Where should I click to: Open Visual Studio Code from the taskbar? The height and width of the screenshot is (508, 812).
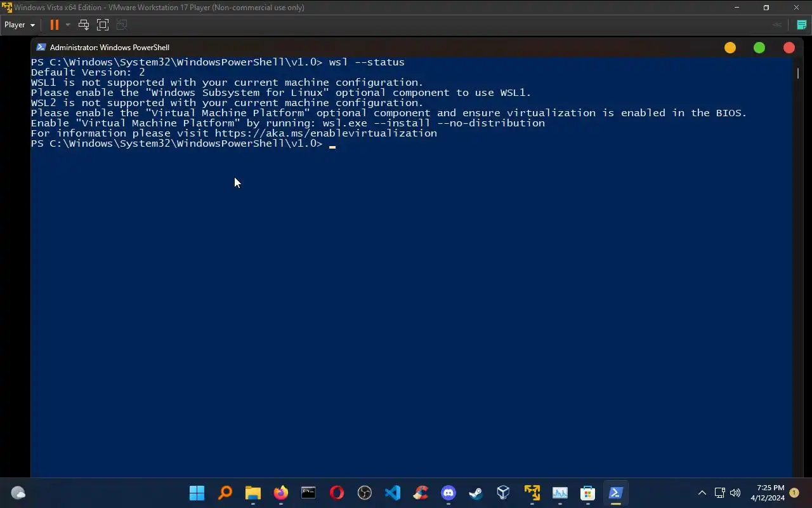coord(393,493)
